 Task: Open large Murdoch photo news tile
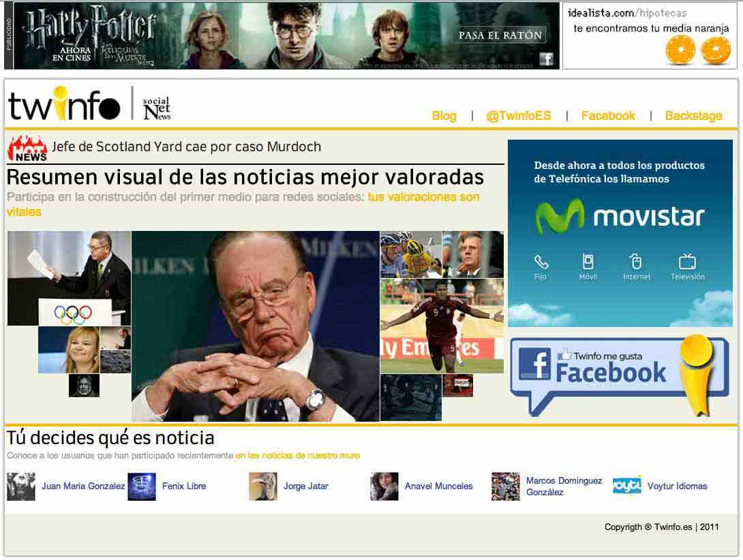[256, 326]
